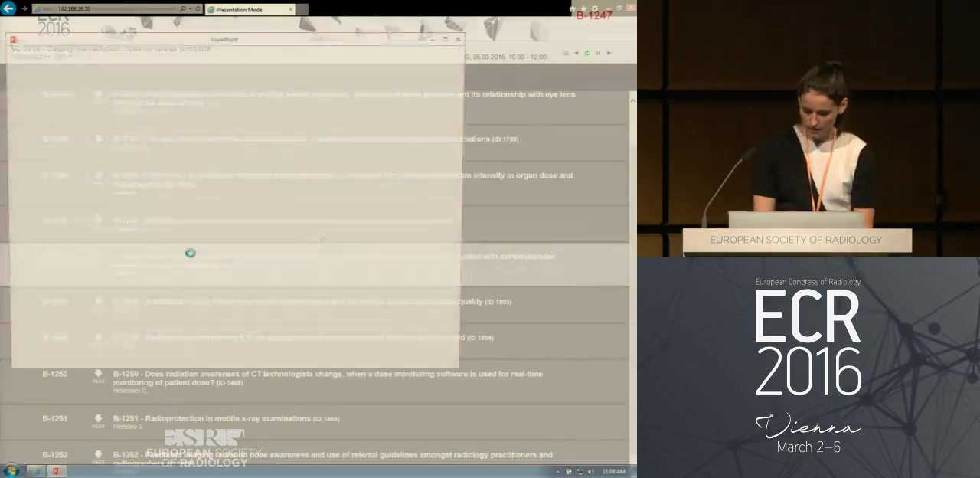Minimize the PowerPoint loading window

[x=432, y=39]
